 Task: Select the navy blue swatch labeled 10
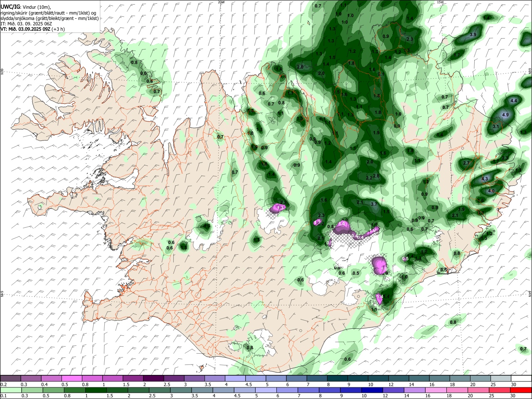(373, 390)
